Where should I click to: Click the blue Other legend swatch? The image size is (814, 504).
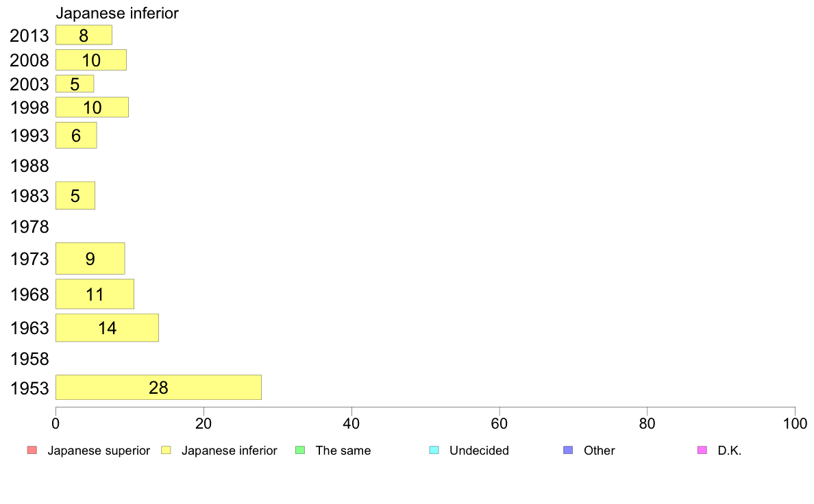(568, 450)
